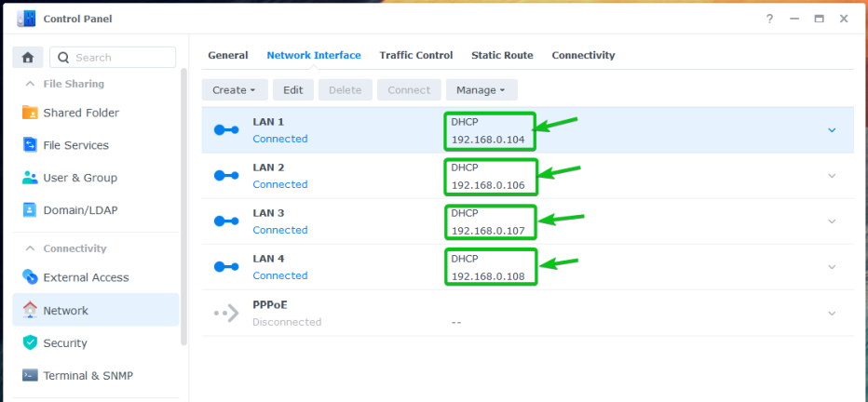868x402 pixels.
Task: Open Terminal & SNMP icon in sidebar
Action: (30, 375)
